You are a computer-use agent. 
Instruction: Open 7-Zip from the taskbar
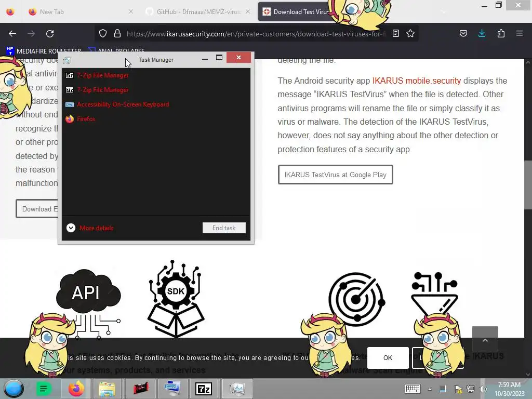point(204,389)
